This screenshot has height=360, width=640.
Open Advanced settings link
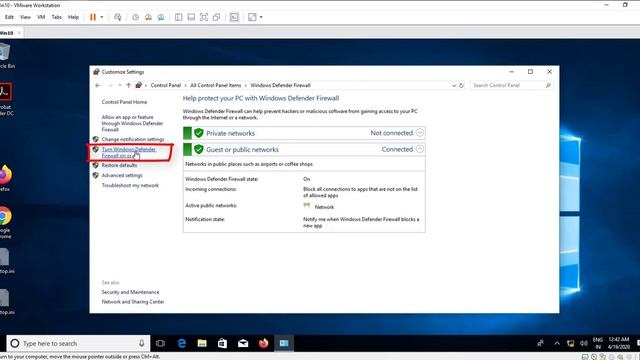122,176
